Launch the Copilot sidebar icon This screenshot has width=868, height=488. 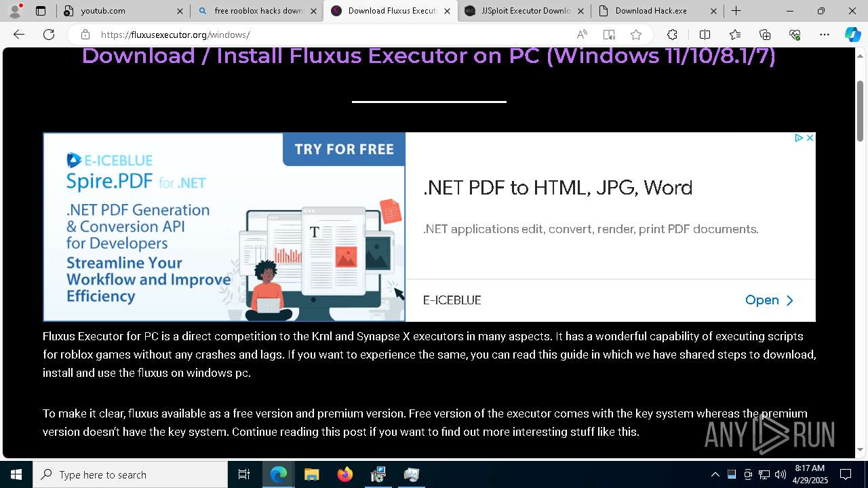click(852, 35)
